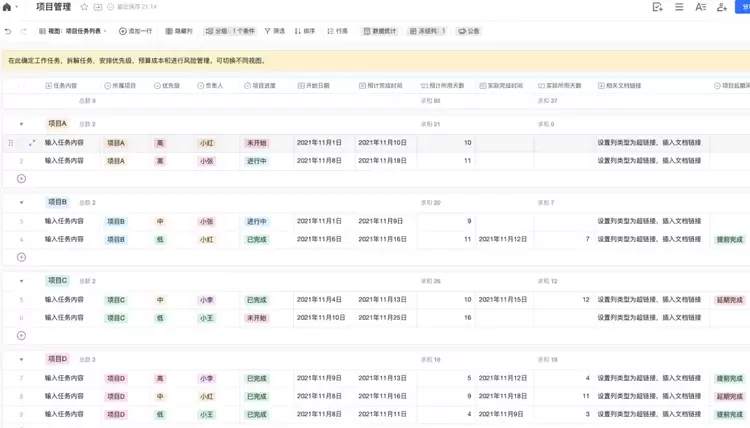Image resolution: width=750 pixels, height=428 pixels.
Task: Collapse the 项目C group triangle
Action: [x=21, y=281]
